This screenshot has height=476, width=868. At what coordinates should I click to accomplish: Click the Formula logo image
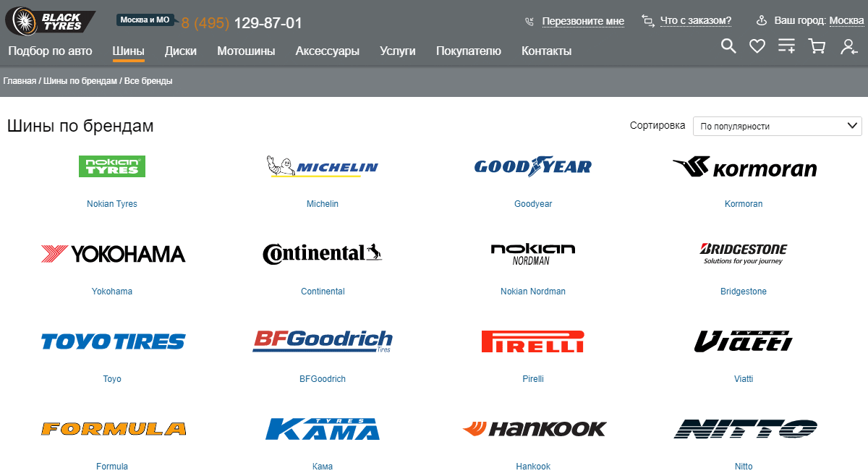coord(113,429)
